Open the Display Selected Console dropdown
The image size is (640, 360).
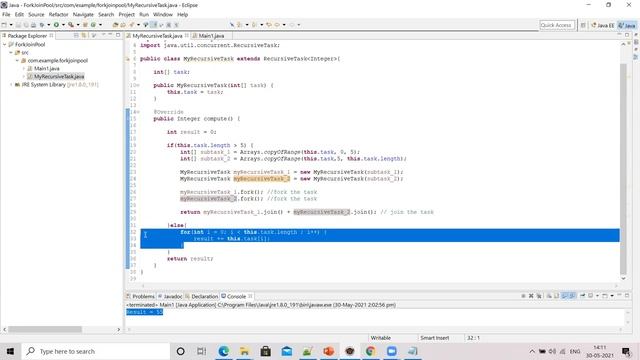point(597,296)
